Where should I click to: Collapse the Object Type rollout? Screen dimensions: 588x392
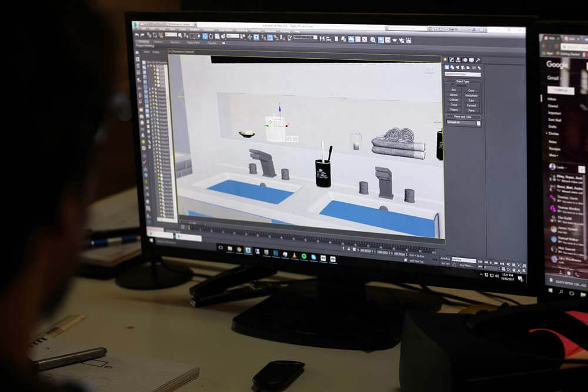[462, 81]
